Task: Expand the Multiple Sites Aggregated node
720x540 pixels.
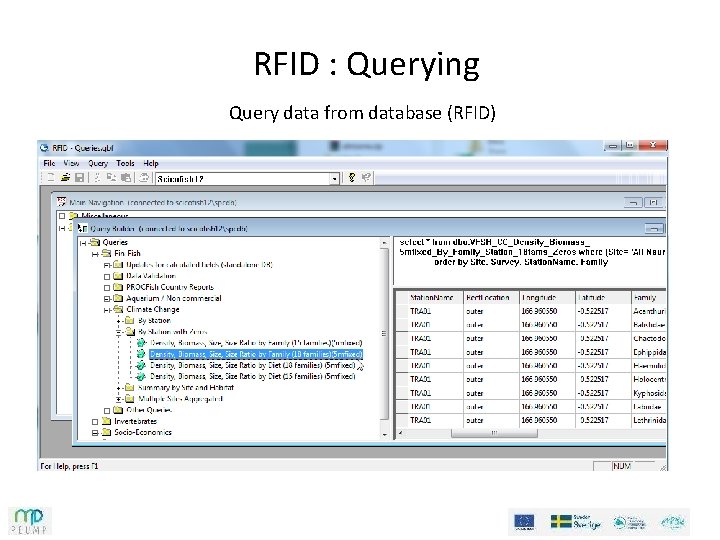Action: [x=119, y=399]
